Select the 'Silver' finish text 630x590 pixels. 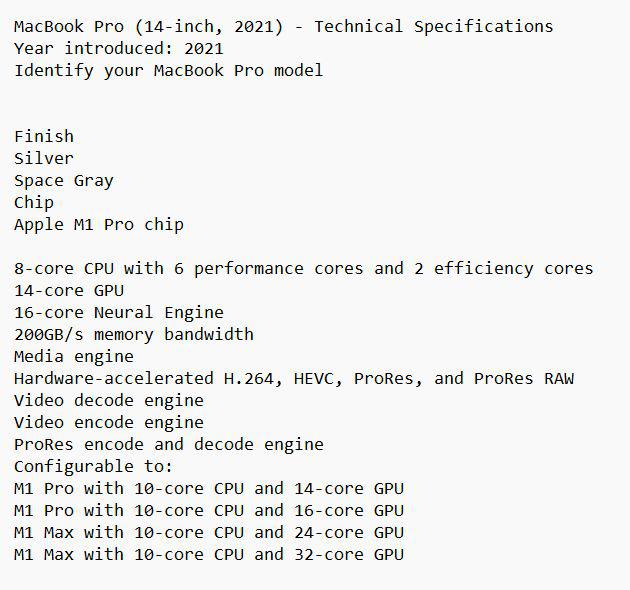coord(44,158)
